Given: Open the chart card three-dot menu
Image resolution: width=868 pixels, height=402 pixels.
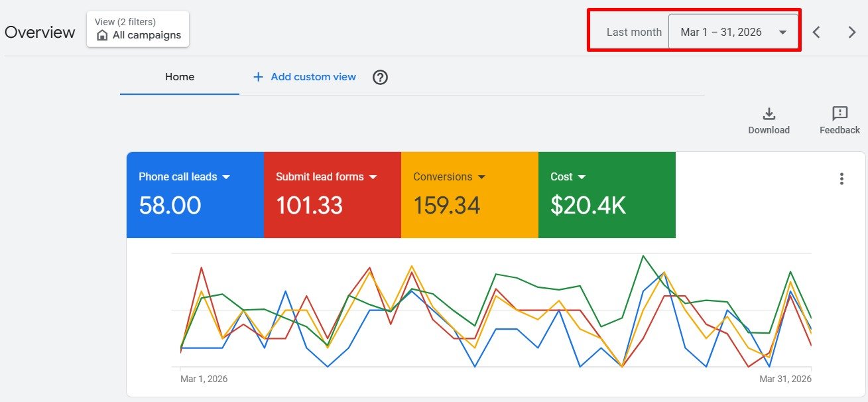Looking at the screenshot, I should (841, 178).
